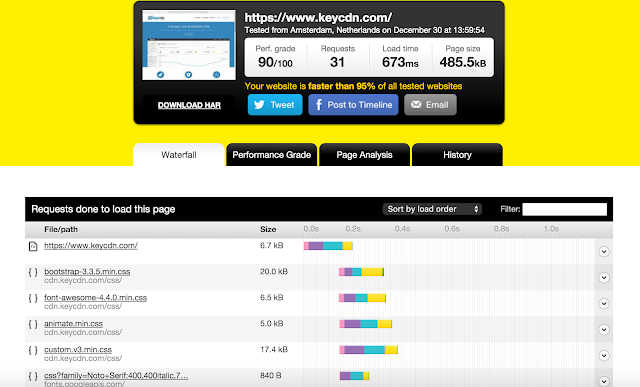Open the css?family=Noto+Serif request link
This screenshot has height=387, width=640.
coord(116,376)
